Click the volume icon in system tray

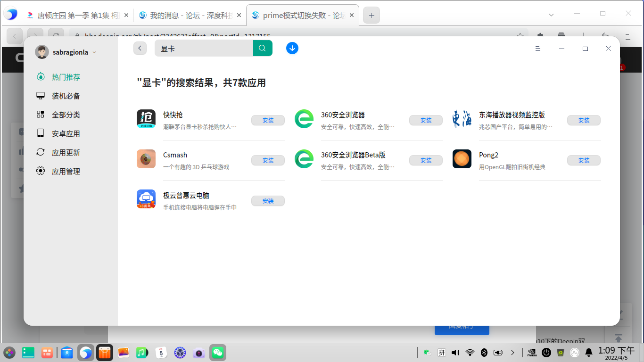pyautogui.click(x=455, y=353)
